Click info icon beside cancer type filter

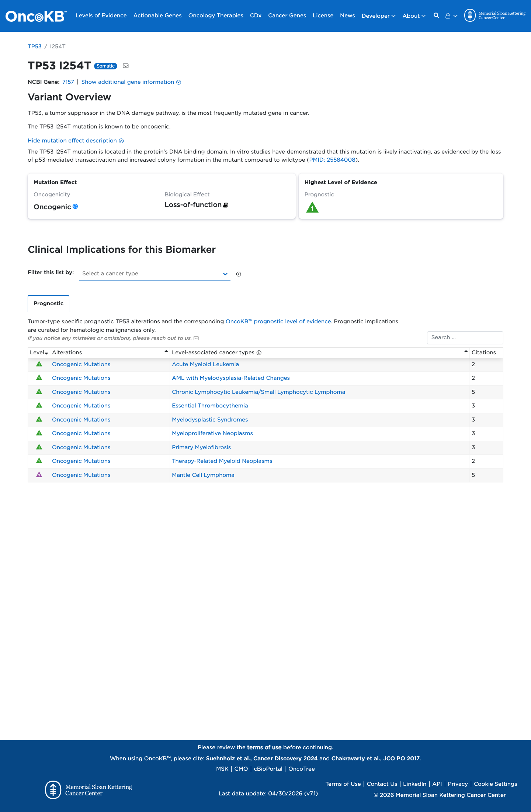(239, 274)
